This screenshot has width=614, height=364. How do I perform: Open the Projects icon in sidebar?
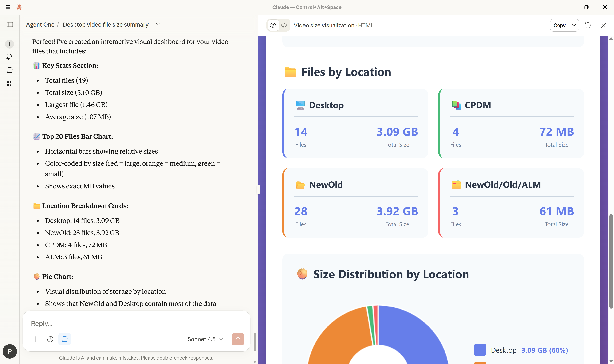(10, 70)
